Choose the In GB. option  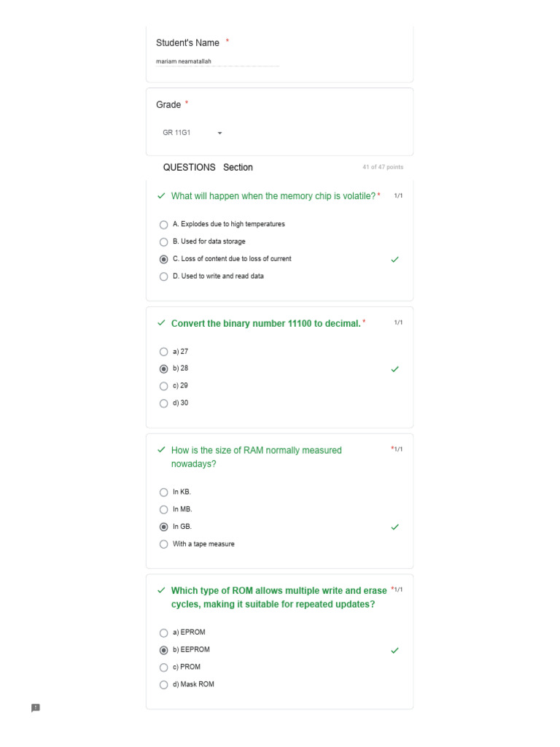[x=163, y=527]
